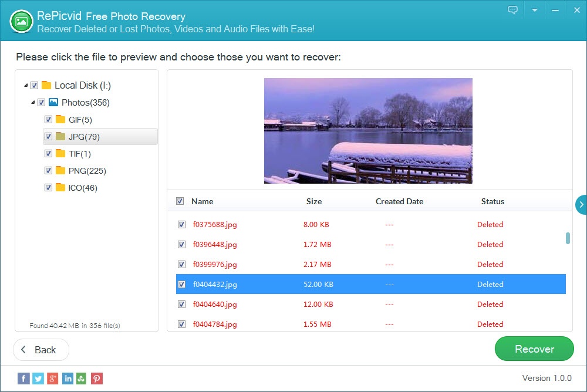Select the highlighted f0404432.jpg file name
Screen dimensions: 587x392
point(215,285)
